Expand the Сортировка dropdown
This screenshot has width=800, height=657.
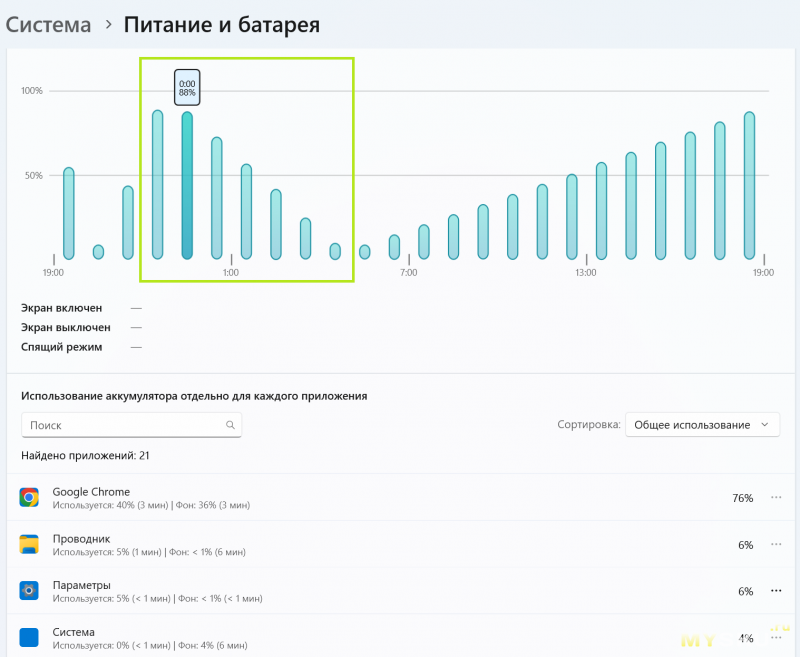[x=702, y=425]
